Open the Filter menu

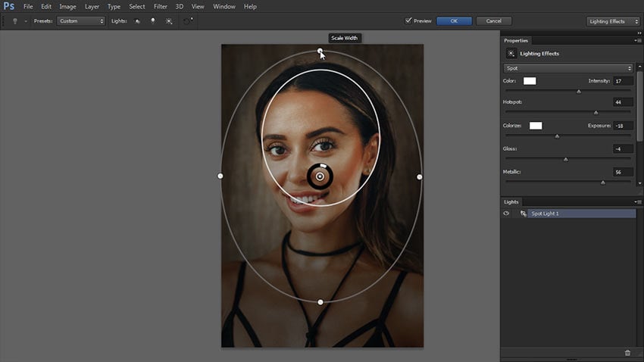click(x=161, y=7)
